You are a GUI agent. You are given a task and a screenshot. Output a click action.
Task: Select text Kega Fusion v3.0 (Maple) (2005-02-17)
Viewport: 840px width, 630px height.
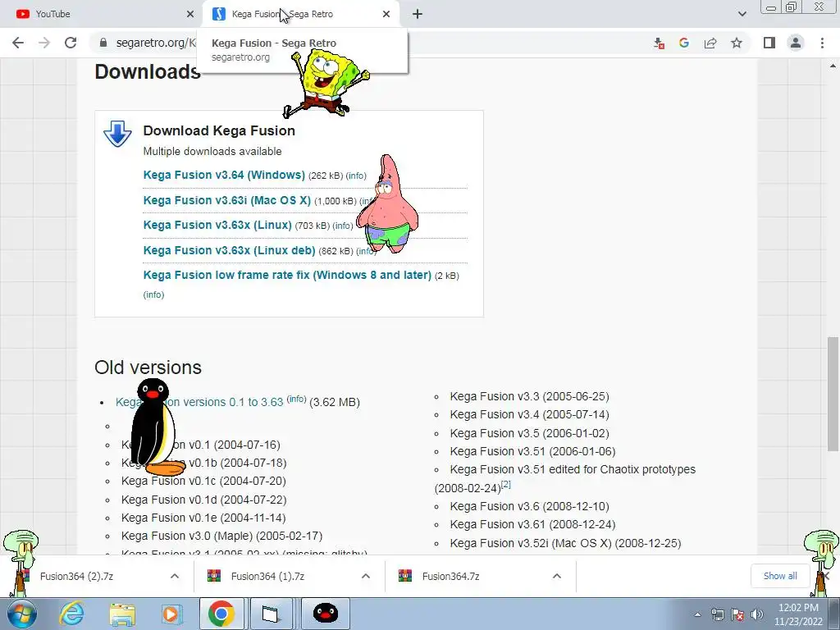(221, 536)
